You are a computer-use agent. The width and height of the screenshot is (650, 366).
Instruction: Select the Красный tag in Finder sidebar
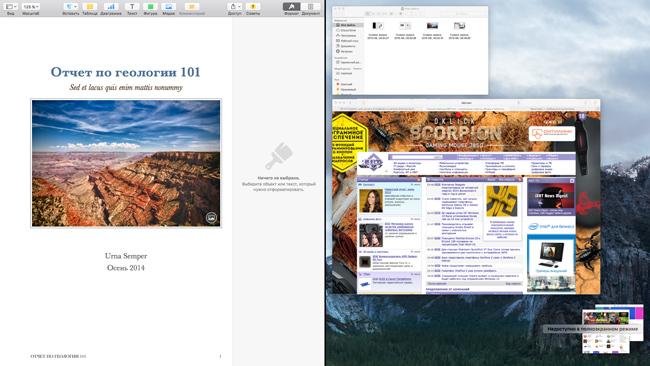click(347, 84)
